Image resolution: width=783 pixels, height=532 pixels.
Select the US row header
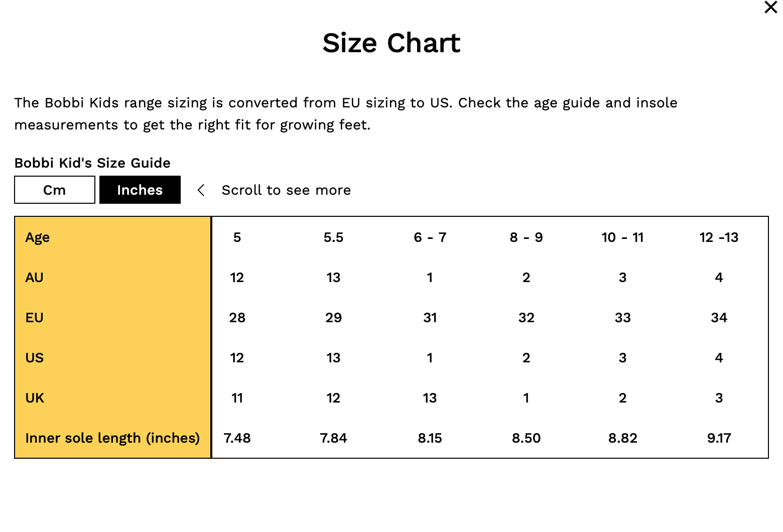(35, 358)
